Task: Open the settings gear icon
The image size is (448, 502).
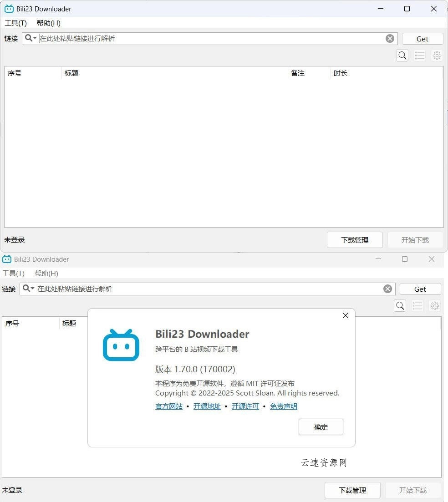Action: (x=437, y=55)
